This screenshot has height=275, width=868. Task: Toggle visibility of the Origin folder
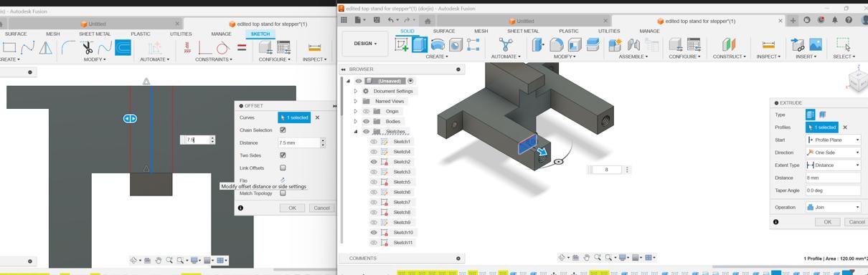[x=366, y=112]
